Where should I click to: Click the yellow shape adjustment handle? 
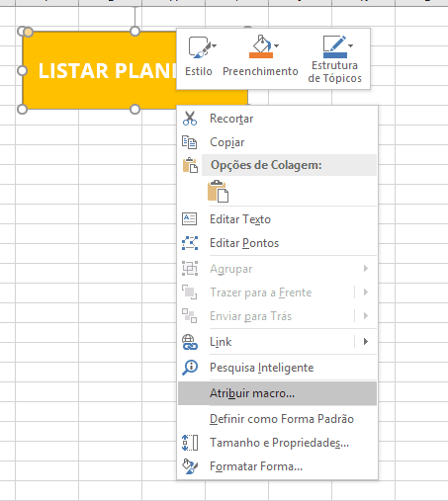point(29,32)
